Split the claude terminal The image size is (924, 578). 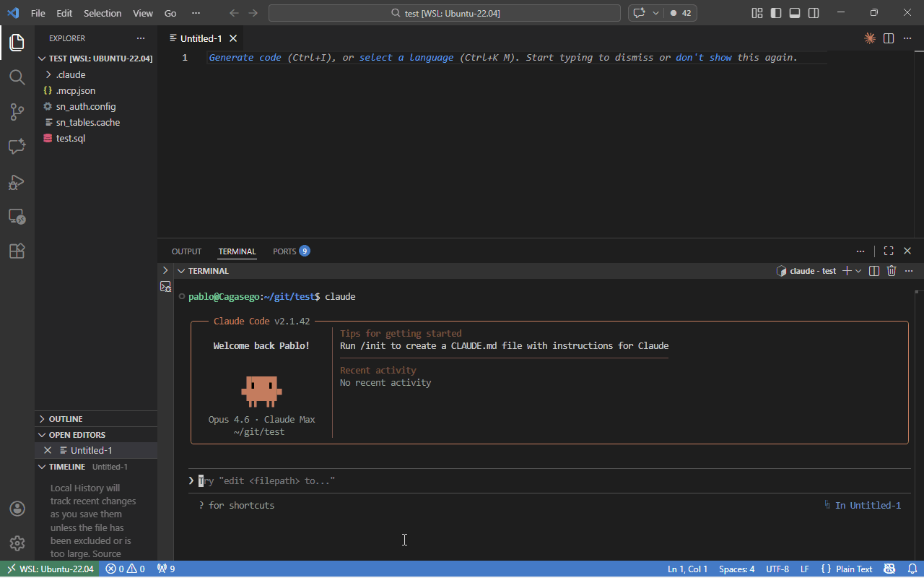874,271
